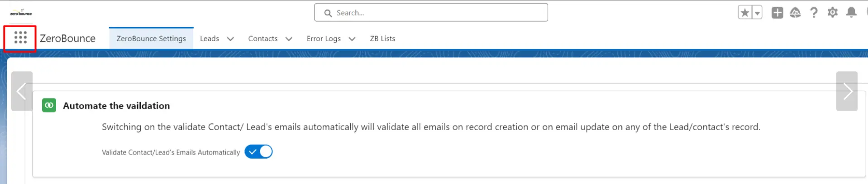This screenshot has width=868, height=184.
Task: Go to the next slide arrow
Action: [x=847, y=91]
